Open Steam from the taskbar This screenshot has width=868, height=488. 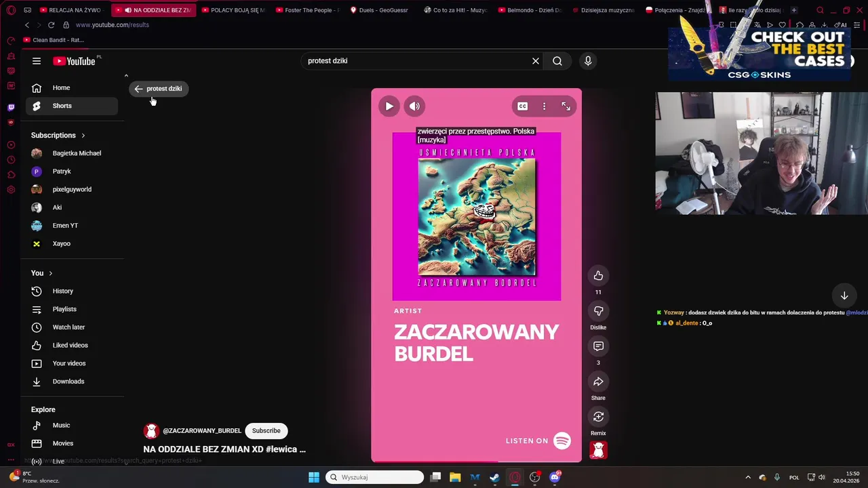(x=495, y=477)
